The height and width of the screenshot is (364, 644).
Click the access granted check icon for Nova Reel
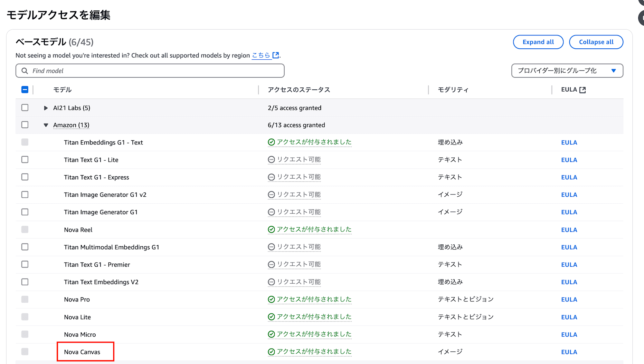271,230
